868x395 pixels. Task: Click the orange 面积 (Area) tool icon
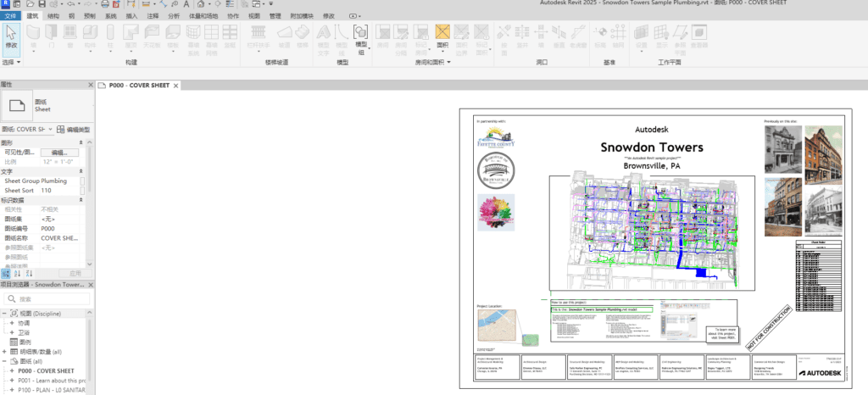tap(442, 33)
